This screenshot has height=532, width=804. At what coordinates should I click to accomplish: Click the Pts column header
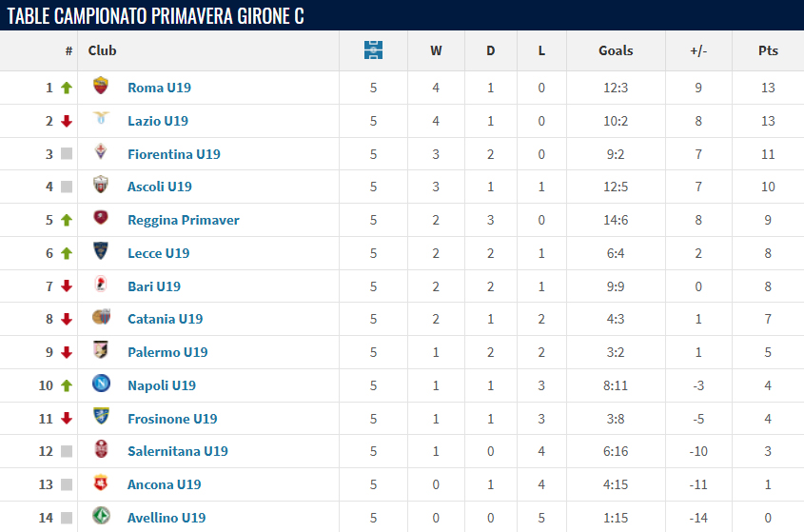tap(768, 50)
